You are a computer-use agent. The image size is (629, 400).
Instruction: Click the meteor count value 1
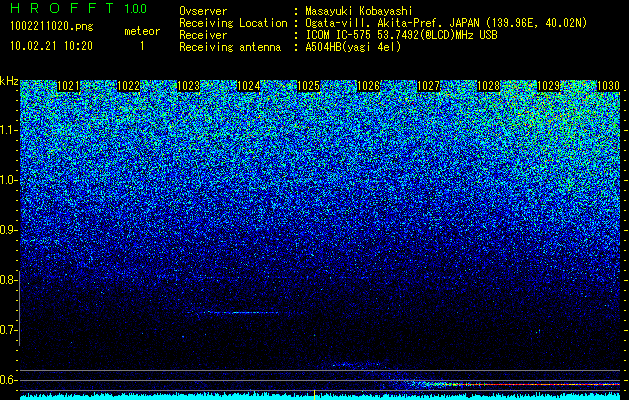click(142, 46)
